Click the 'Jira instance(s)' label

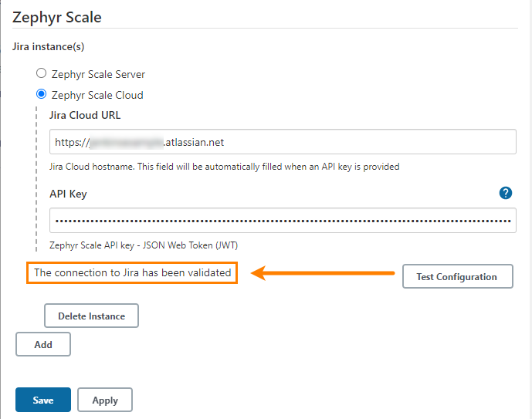[x=48, y=47]
